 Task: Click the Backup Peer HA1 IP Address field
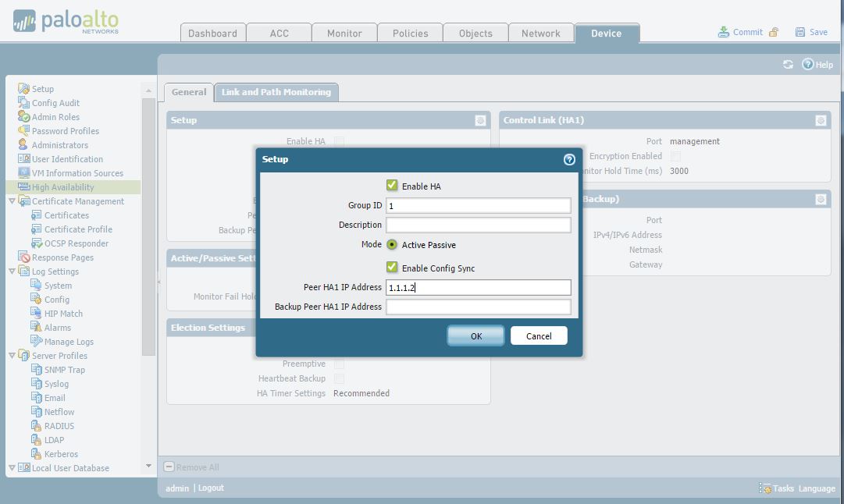pyautogui.click(x=479, y=307)
